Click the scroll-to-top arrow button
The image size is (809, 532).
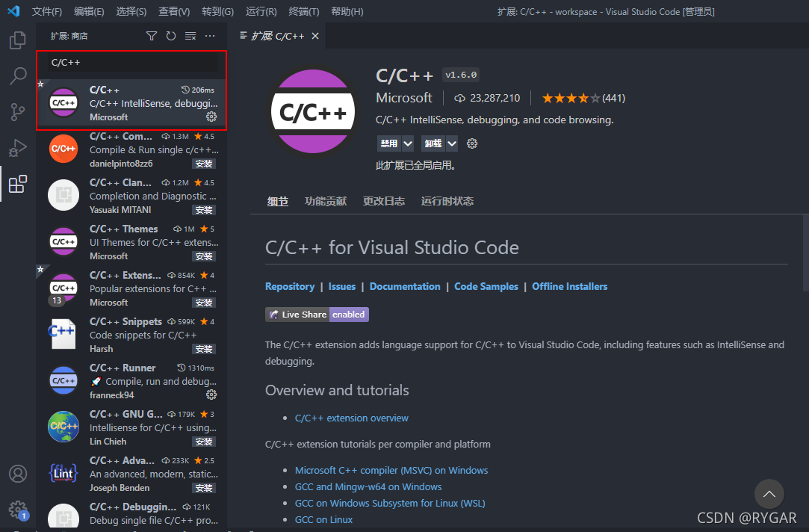[x=769, y=494]
